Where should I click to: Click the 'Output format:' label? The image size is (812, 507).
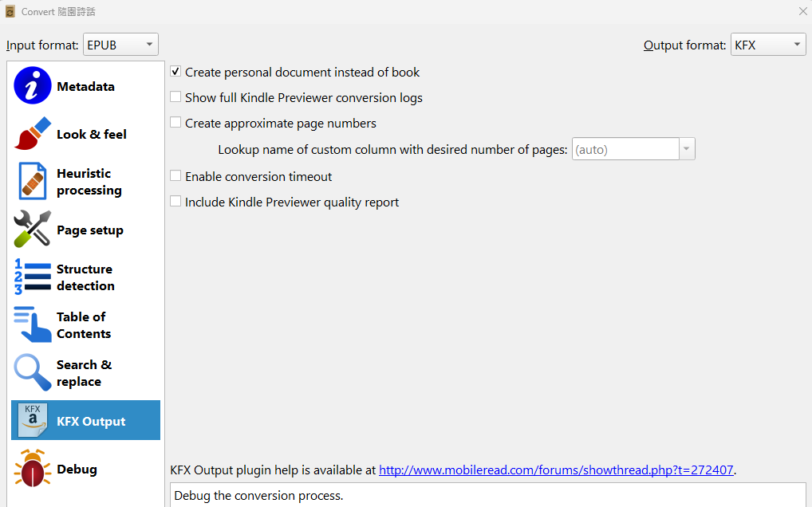(x=684, y=45)
